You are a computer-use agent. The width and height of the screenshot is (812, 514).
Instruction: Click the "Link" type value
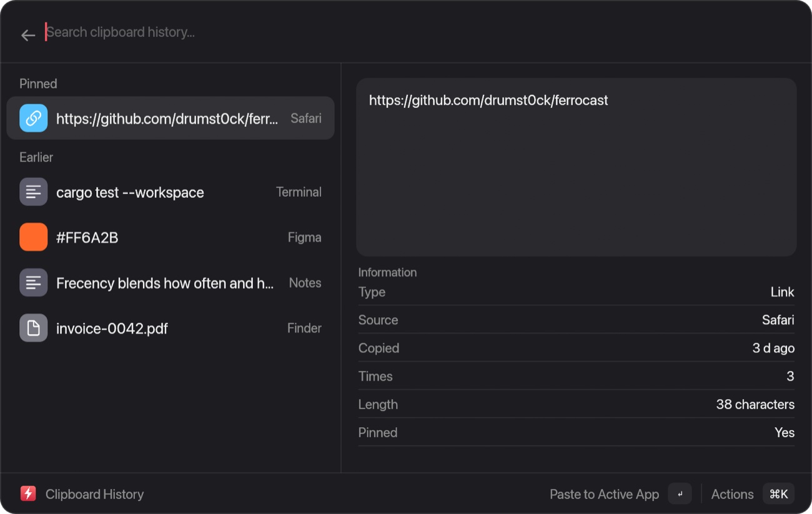coord(782,292)
